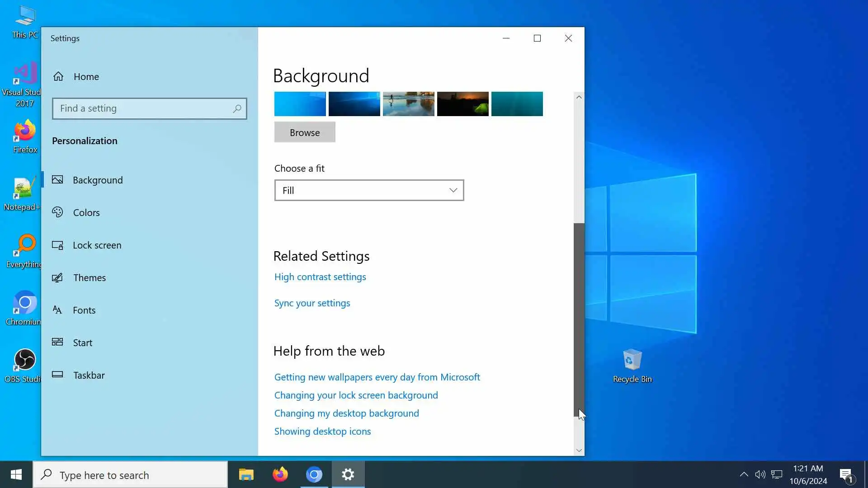868x488 pixels.
Task: Choose the night tent wallpaper thumbnail
Action: coord(462,104)
